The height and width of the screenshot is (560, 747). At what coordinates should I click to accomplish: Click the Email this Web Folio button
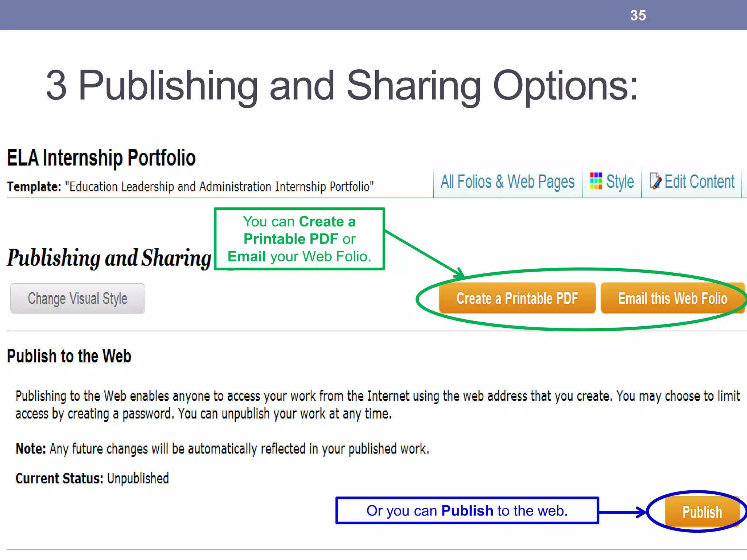[x=673, y=298]
